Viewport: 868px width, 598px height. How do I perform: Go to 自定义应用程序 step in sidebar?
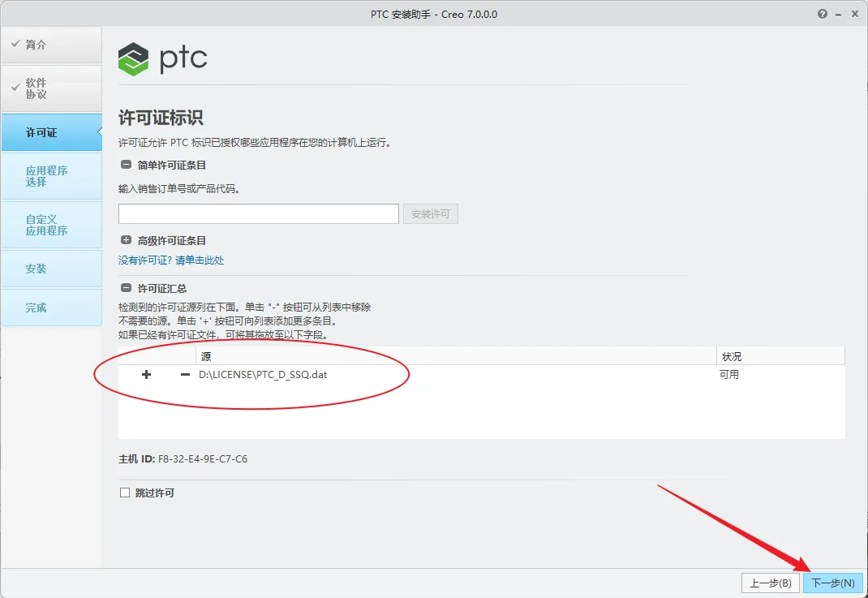[x=51, y=225]
